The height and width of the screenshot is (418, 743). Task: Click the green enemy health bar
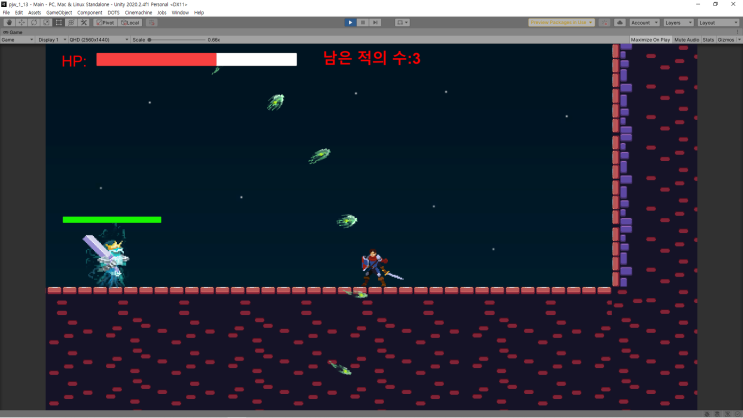tap(112, 220)
